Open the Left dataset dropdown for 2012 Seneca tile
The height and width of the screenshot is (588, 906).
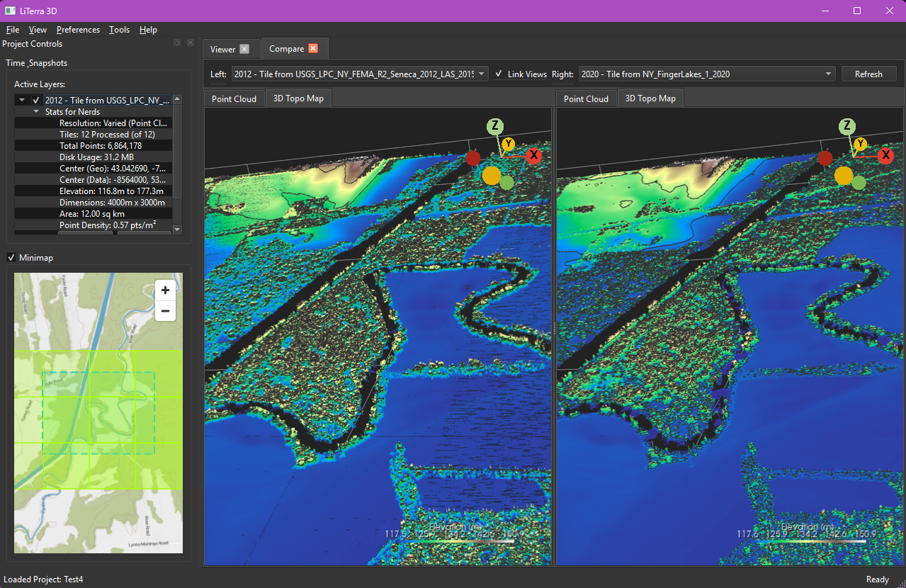pos(481,73)
